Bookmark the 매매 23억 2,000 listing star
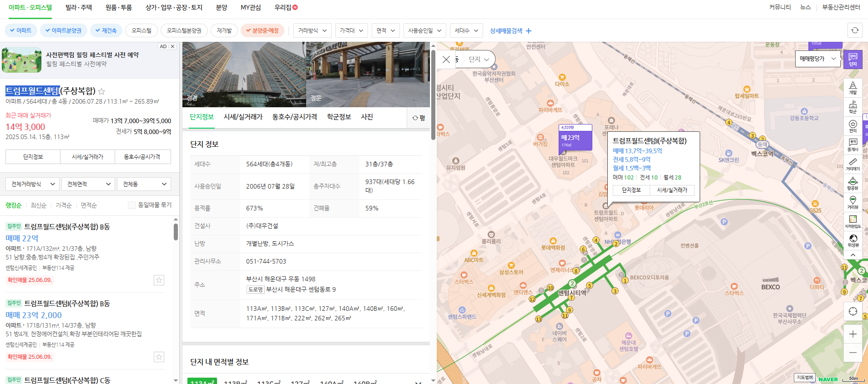 point(159,357)
